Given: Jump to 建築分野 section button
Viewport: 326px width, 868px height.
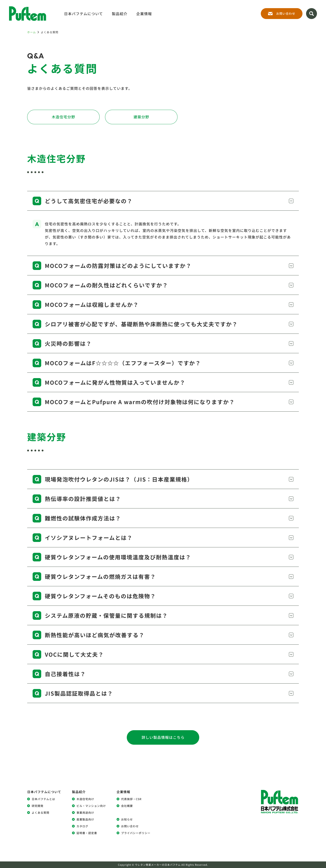Looking at the screenshot, I should click(x=141, y=117).
